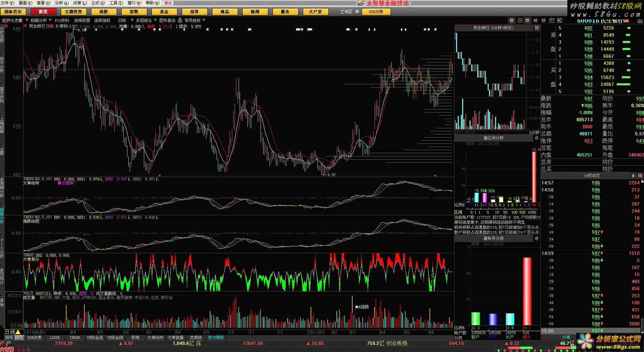This screenshot has height=352, width=644.
Task: Open the 公式 menu
Action: pyautogui.click(x=98, y=3)
